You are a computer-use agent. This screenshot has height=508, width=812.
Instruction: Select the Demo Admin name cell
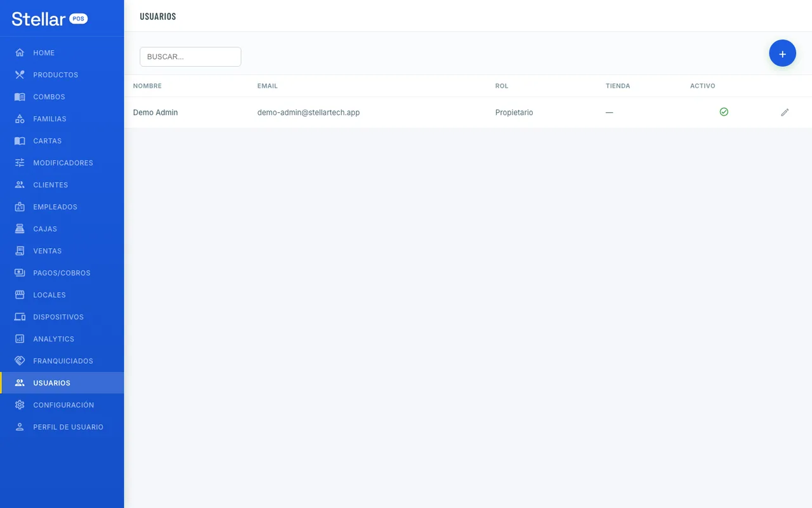pos(155,112)
